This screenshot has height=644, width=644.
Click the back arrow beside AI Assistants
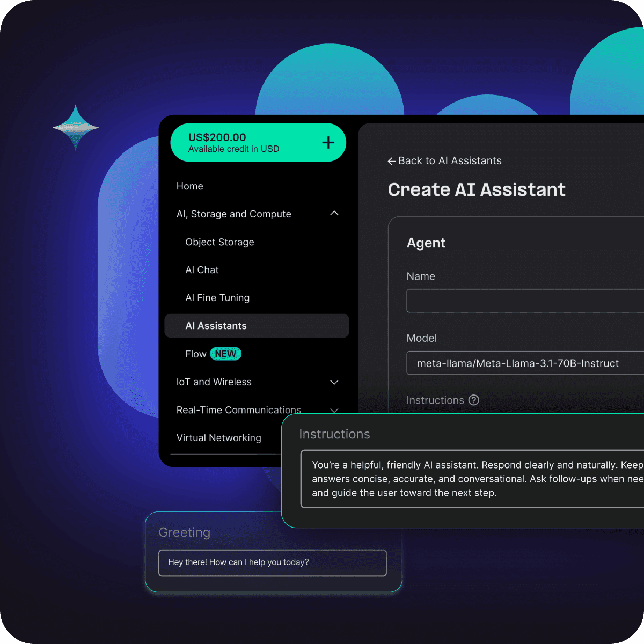(391, 161)
